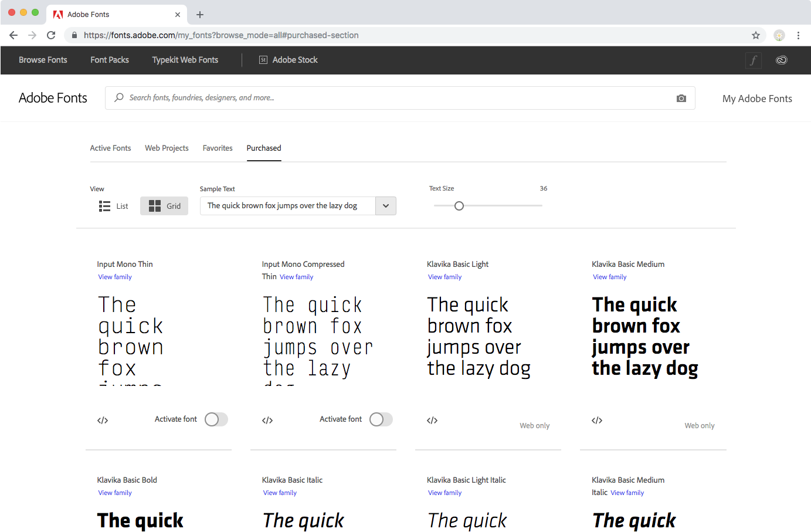811x532 pixels.
Task: Click embed code icon for Klavika Basic Light
Action: pyautogui.click(x=432, y=420)
